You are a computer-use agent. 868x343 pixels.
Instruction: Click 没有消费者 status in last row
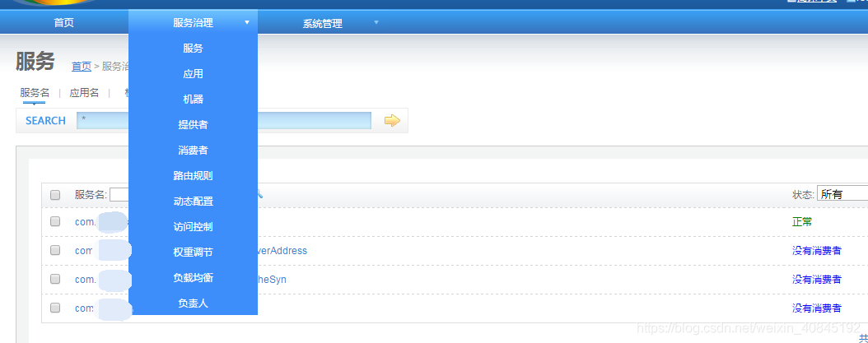[816, 308]
